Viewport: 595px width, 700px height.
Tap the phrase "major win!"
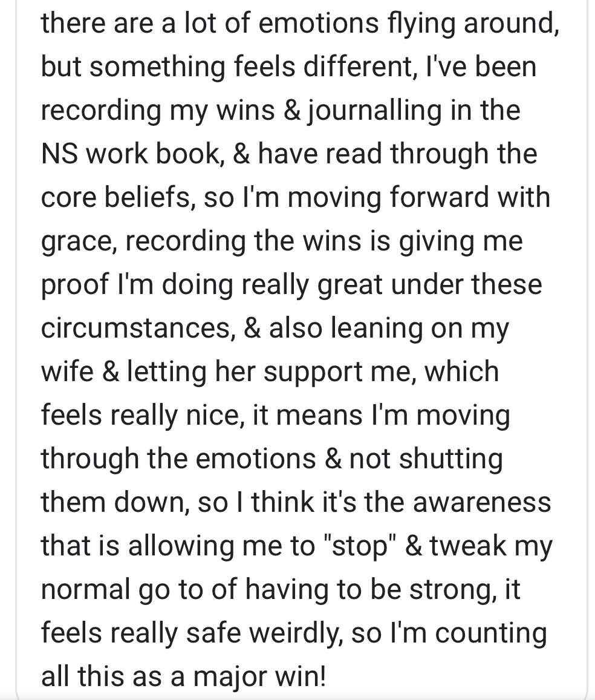(259, 677)
